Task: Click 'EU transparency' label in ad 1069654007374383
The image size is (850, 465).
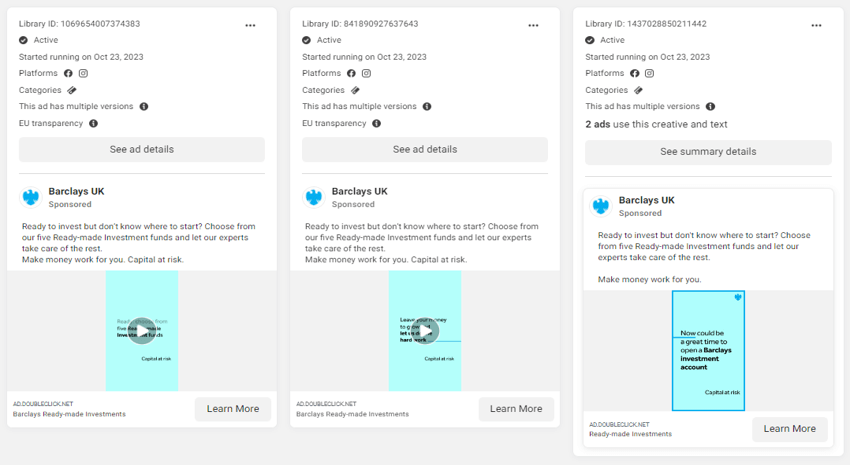Action: click(x=51, y=124)
